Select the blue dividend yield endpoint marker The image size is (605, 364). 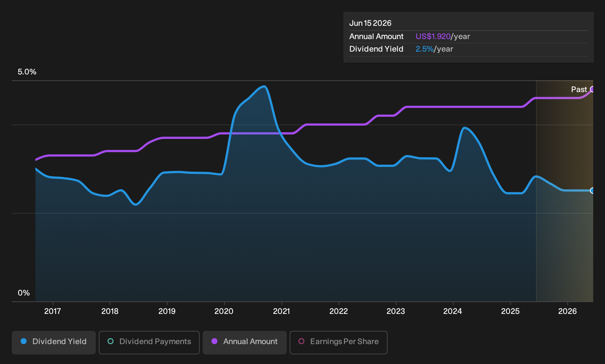pos(592,190)
